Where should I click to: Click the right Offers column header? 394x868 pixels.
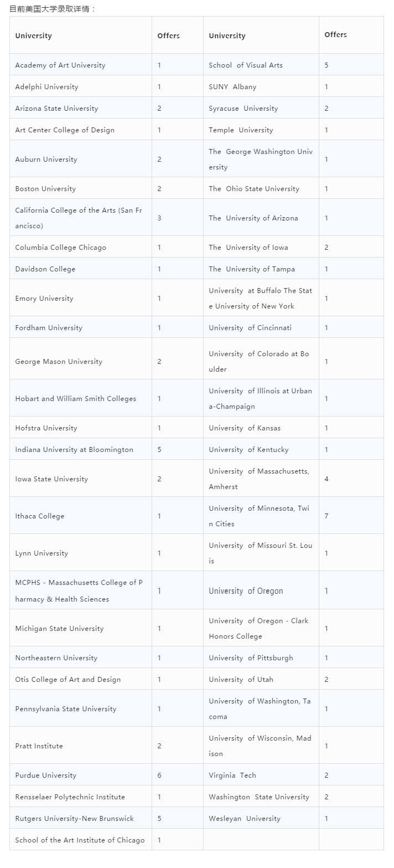[x=351, y=35]
